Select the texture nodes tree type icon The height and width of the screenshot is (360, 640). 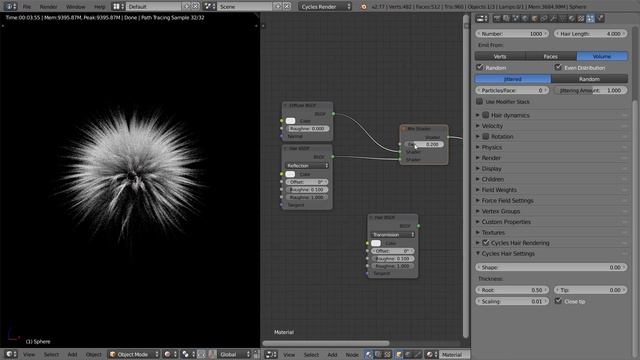(387, 354)
